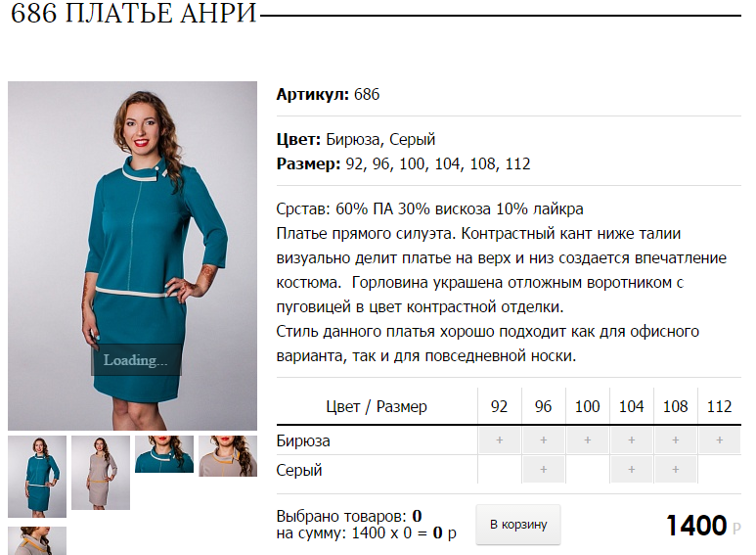Add Серый size 96 plus cell
This screenshot has width=756, height=555.
click(544, 470)
